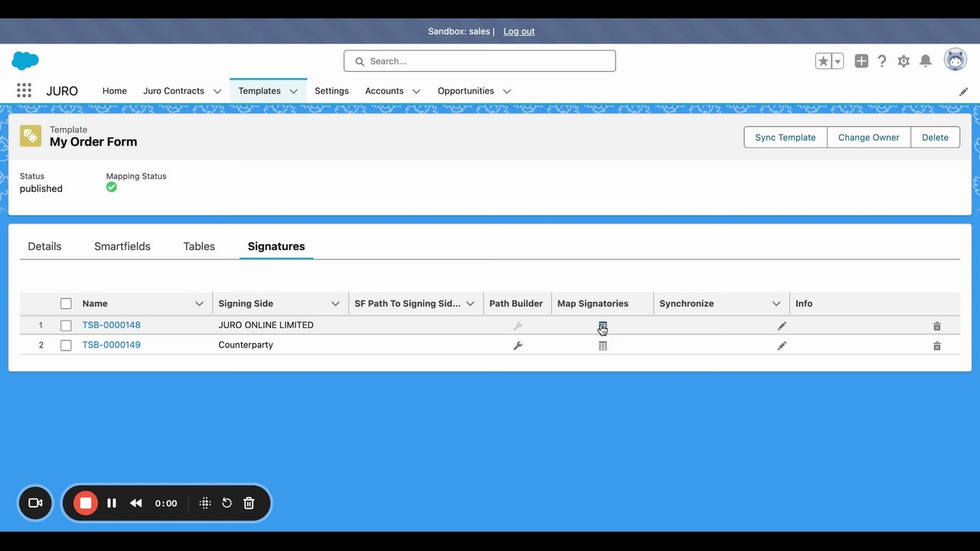Switch to the Tables tab

coord(199,246)
